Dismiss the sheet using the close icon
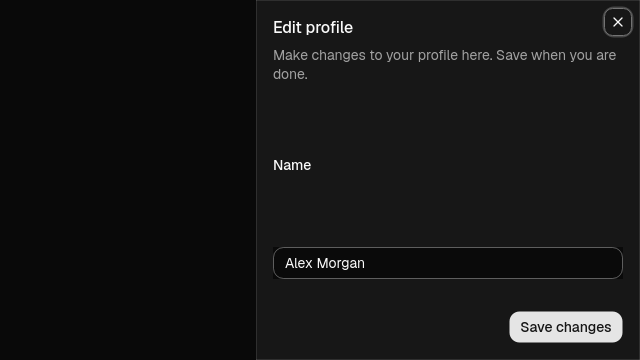Image resolution: width=640 pixels, height=360 pixels. 618,22
